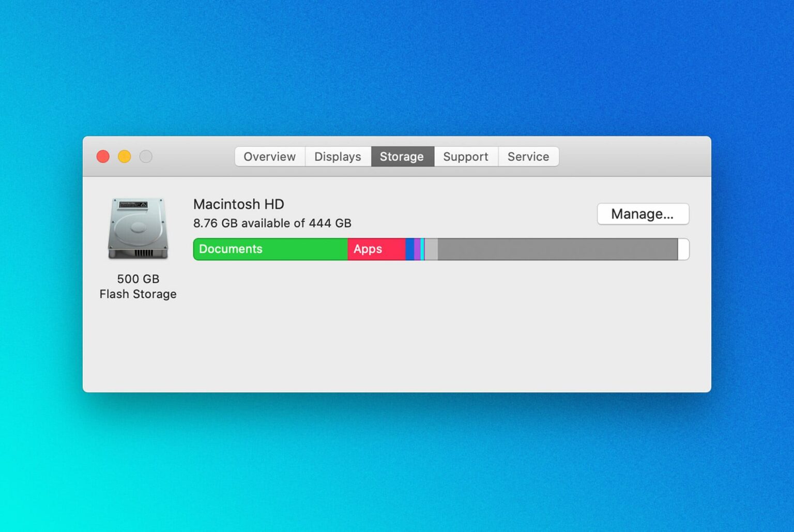
Task: Select the purple segment in storage bar
Action: 417,249
